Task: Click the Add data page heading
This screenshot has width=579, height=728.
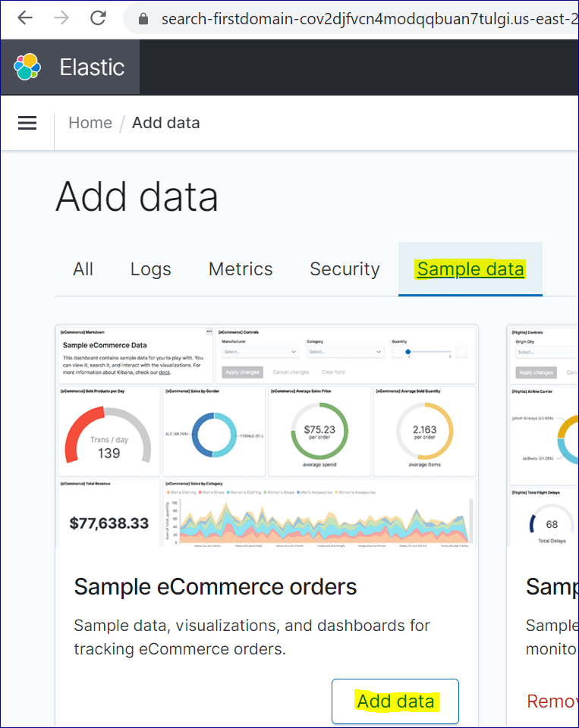Action: (137, 197)
